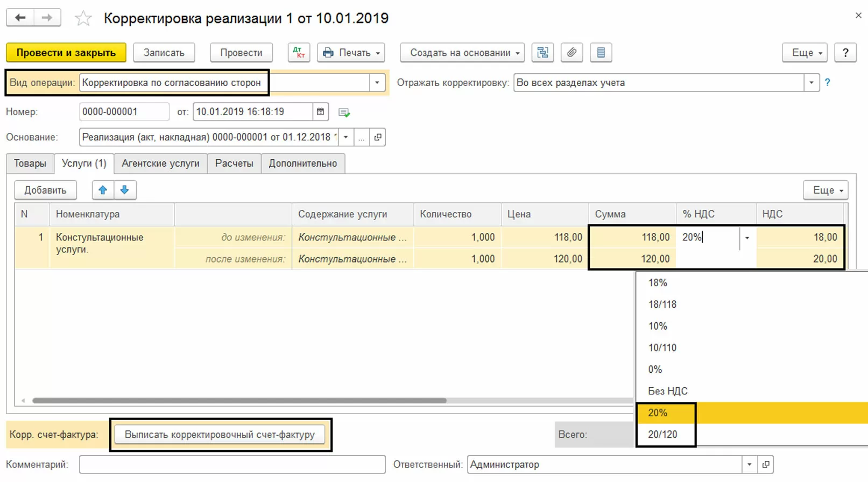Open the Создать на основании dropdown

coord(462,53)
